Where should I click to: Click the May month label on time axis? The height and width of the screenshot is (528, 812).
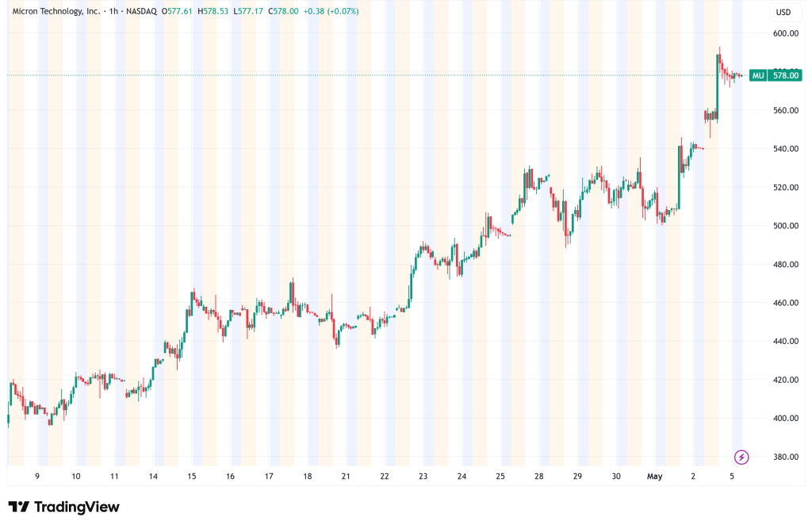pos(654,476)
